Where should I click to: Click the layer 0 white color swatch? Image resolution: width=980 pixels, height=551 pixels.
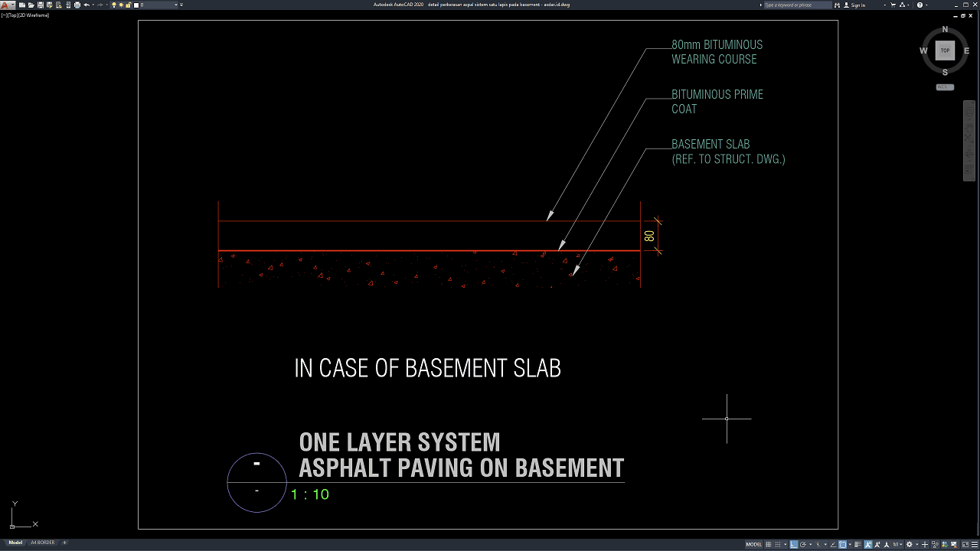[x=136, y=5]
